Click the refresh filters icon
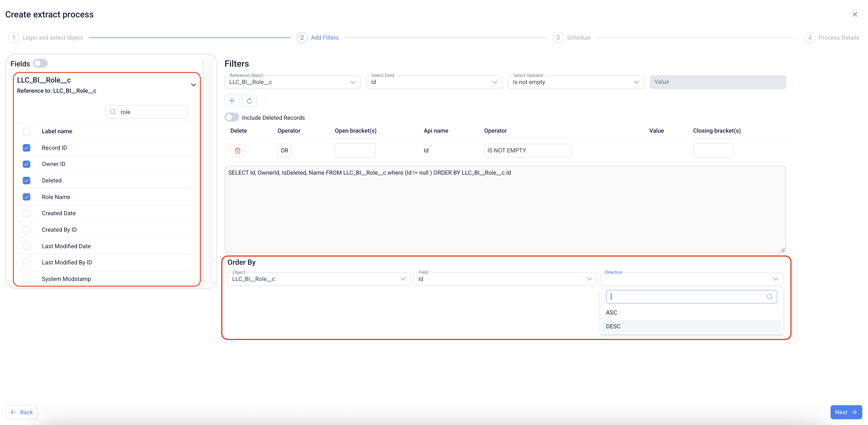Image resolution: width=868 pixels, height=425 pixels. 249,101
